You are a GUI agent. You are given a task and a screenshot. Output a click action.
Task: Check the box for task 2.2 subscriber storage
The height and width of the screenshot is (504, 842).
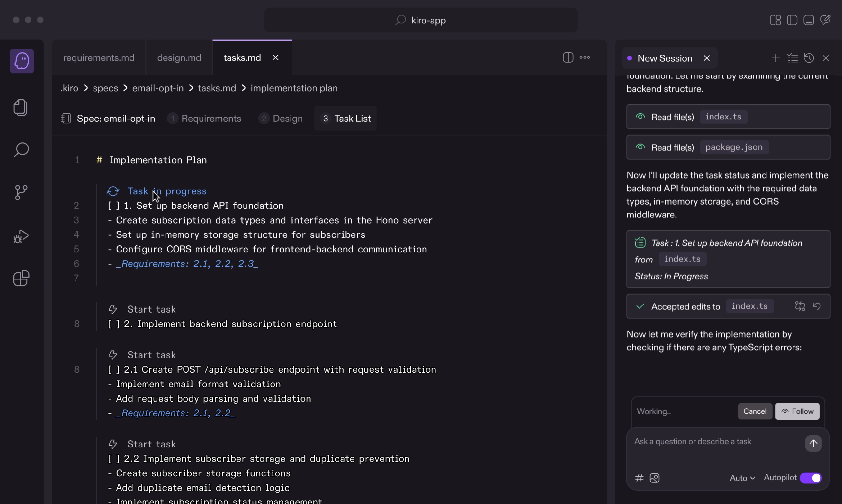coord(113,459)
